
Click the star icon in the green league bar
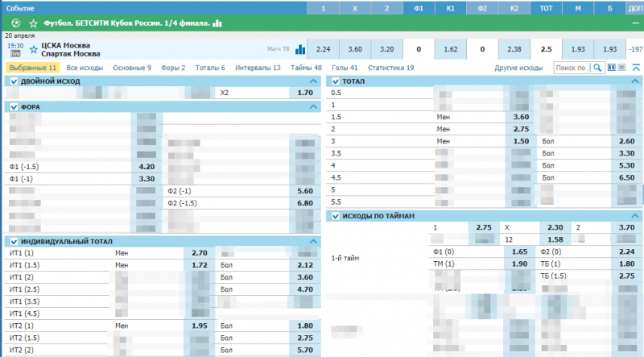32,23
